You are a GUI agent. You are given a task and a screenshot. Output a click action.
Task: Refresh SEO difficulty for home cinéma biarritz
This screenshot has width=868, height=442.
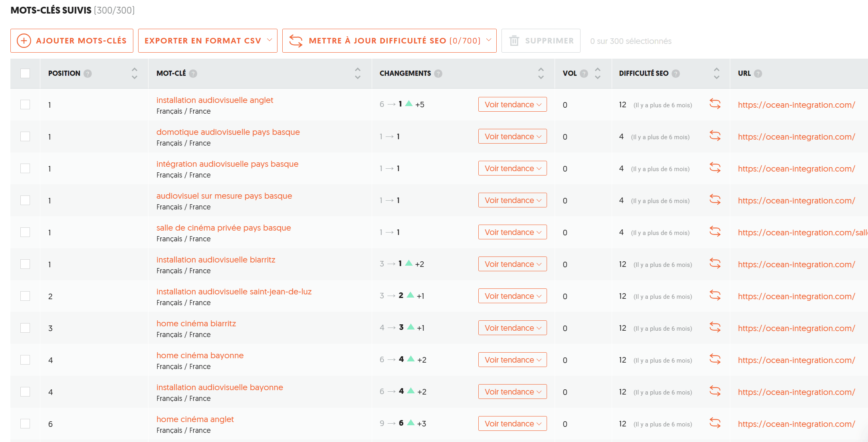point(715,328)
